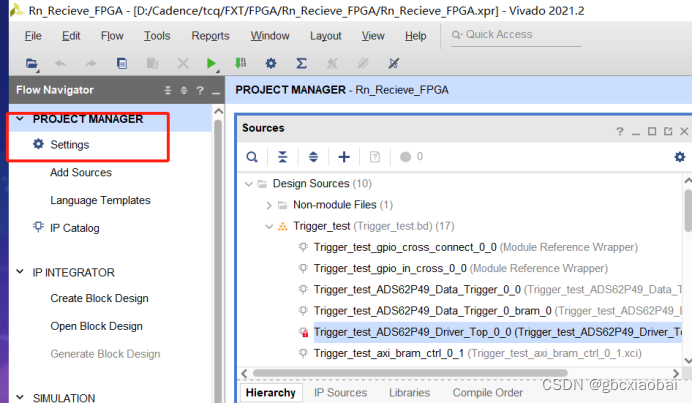Select Trigger_test_gpio_cross_connect_0_0 source

coord(405,247)
